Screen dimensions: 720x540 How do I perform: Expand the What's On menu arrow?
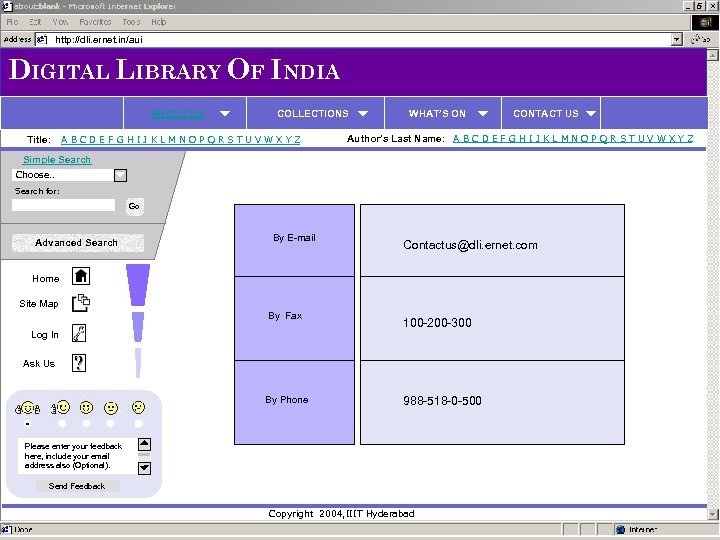tap(483, 113)
